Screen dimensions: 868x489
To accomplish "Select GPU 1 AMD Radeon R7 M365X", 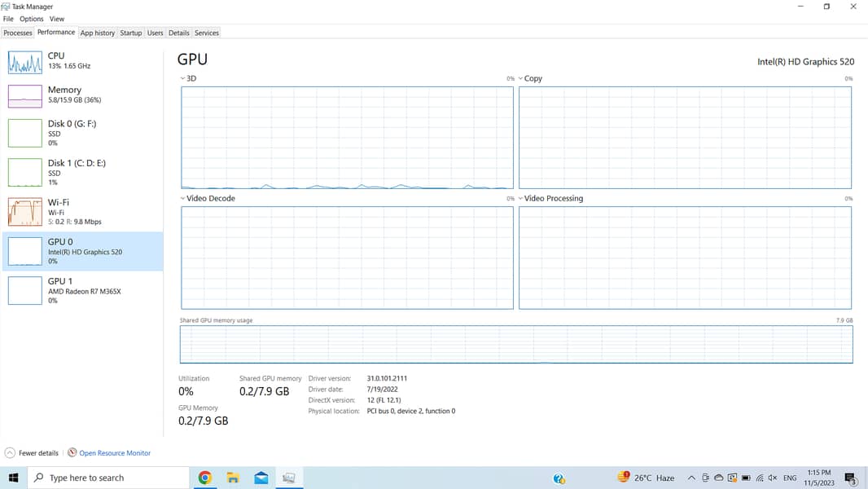I will (83, 290).
